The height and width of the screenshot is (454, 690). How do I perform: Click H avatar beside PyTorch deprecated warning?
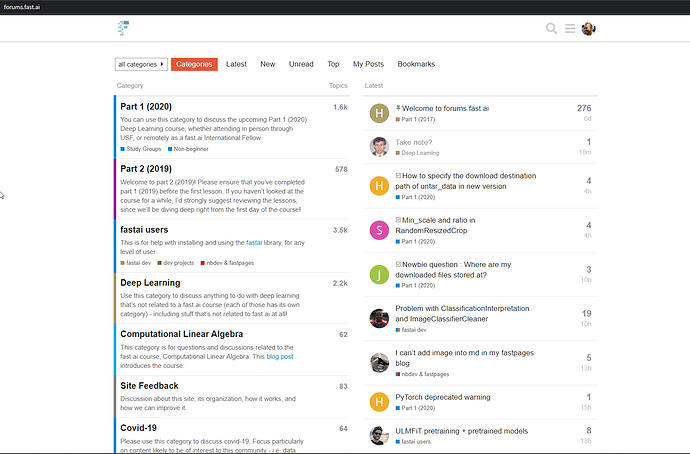tap(379, 402)
